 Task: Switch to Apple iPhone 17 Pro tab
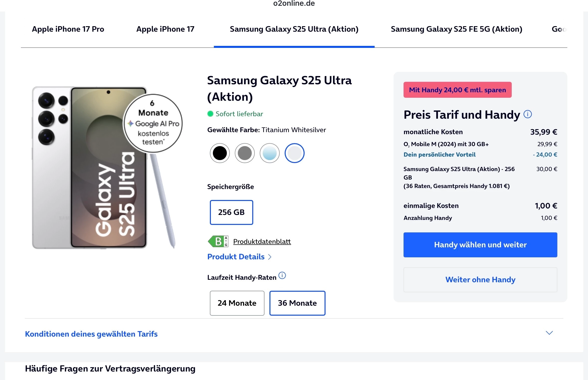pyautogui.click(x=68, y=29)
